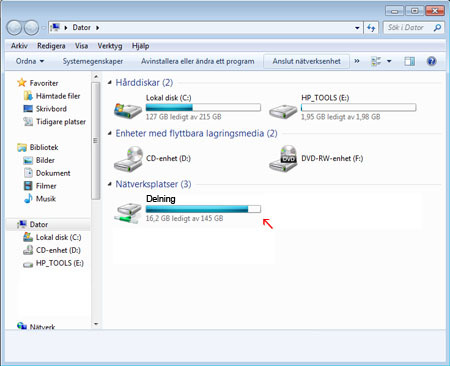Click the arrow before Dator in address bar
This screenshot has width=450, height=366.
(66, 28)
